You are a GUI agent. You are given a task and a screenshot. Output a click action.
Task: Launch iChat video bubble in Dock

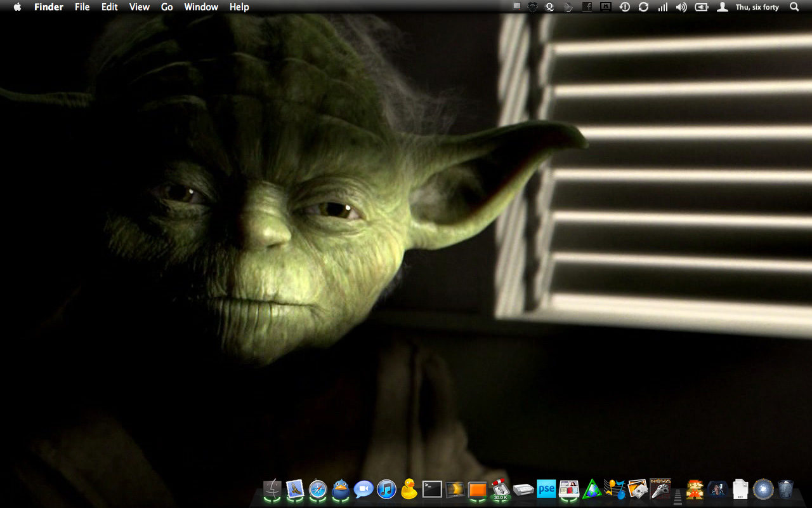pyautogui.click(x=363, y=489)
